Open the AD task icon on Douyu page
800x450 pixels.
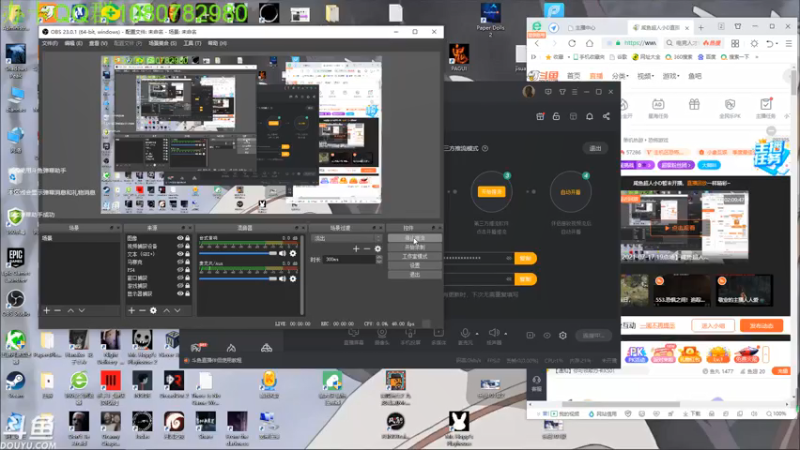coord(658,105)
